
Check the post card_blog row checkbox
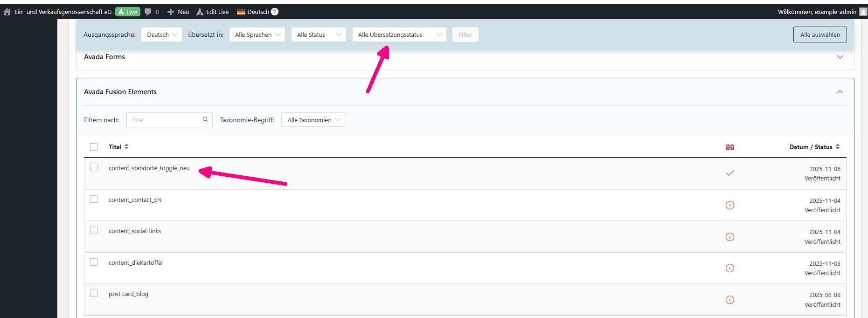click(94, 293)
